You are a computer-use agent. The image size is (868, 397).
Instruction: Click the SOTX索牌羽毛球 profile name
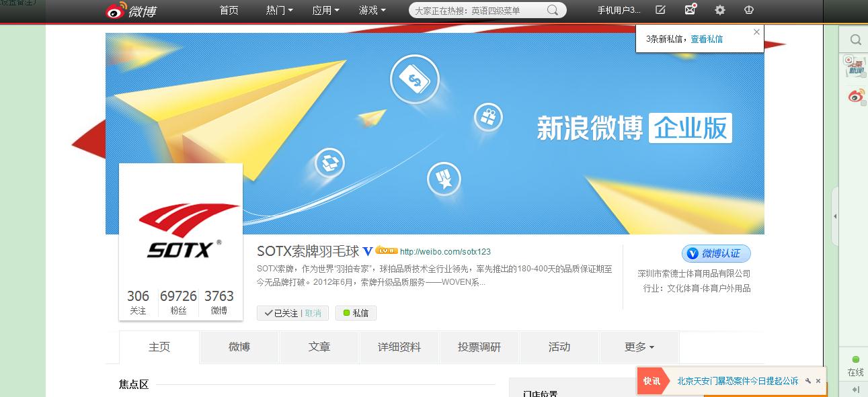[x=308, y=251]
